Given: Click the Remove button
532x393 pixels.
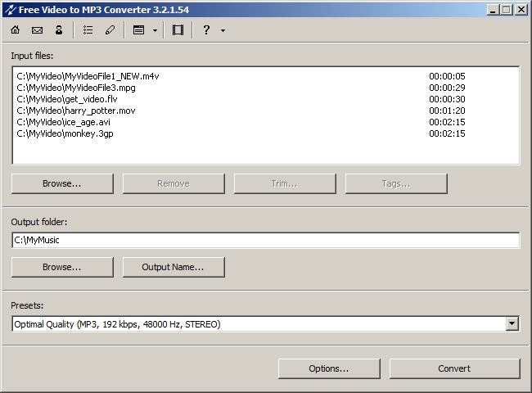Looking at the screenshot, I should tap(174, 183).
